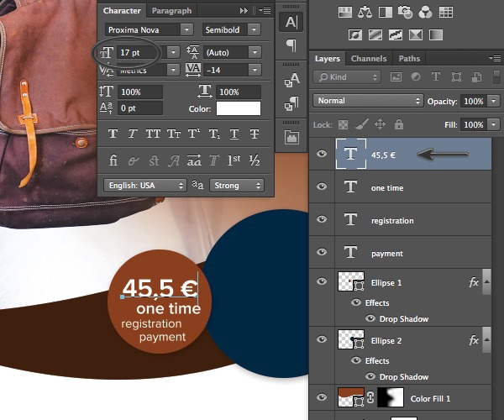This screenshot has height=420, width=504.
Task: Add a Channel Mixer adjustment
Action: tap(425, 13)
